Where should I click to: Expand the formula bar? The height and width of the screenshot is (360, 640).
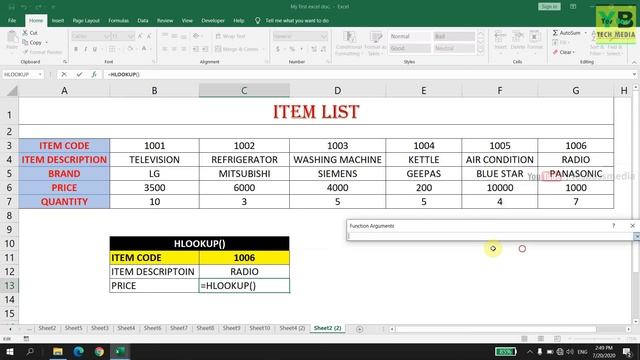[x=634, y=74]
